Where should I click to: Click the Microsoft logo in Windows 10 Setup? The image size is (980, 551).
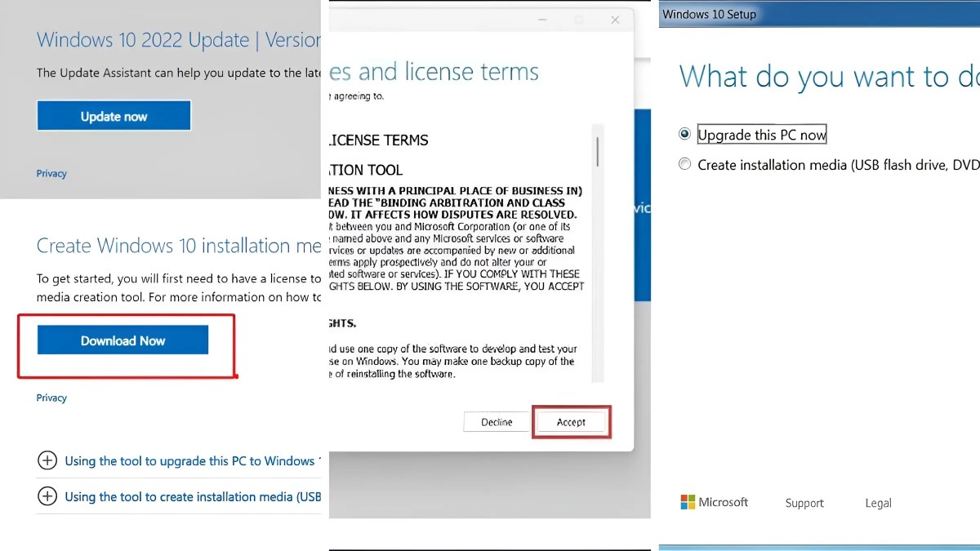[714, 502]
